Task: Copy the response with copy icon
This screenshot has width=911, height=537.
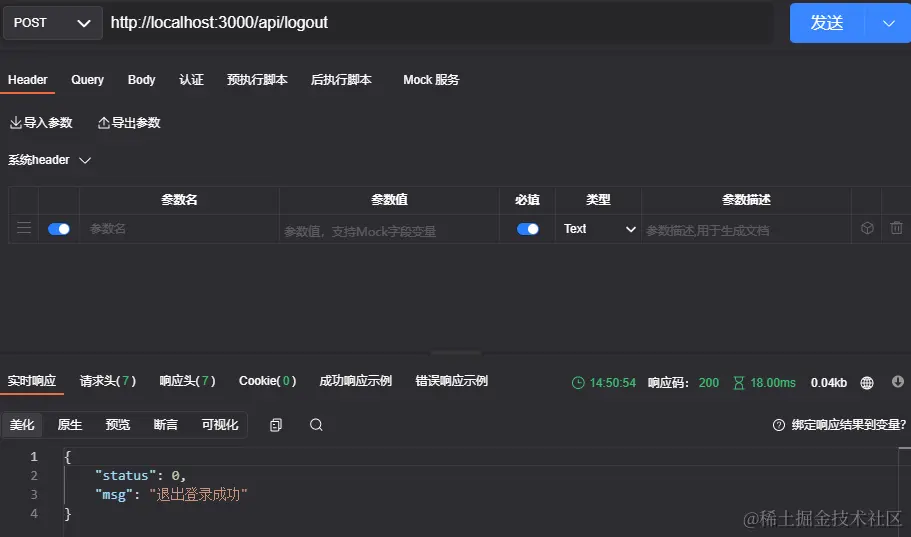Action: click(276, 425)
